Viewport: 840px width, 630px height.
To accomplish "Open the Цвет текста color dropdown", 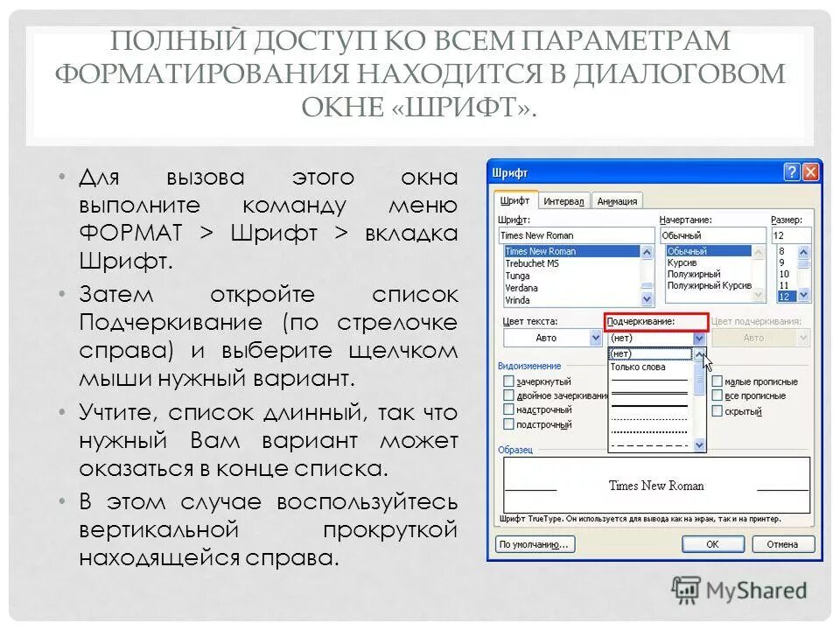I will point(596,338).
